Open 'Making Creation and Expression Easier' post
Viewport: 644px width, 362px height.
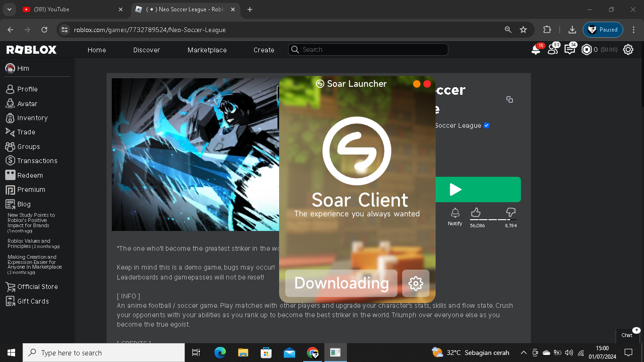(x=35, y=264)
